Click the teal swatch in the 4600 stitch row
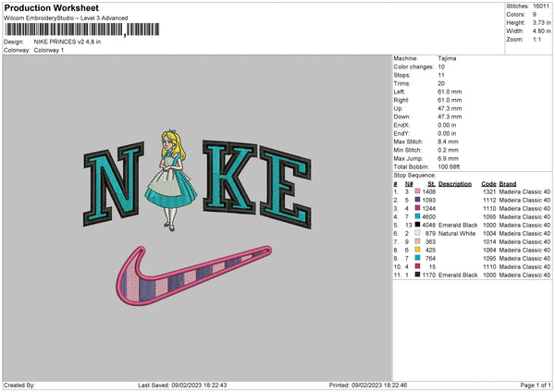 (x=417, y=216)
